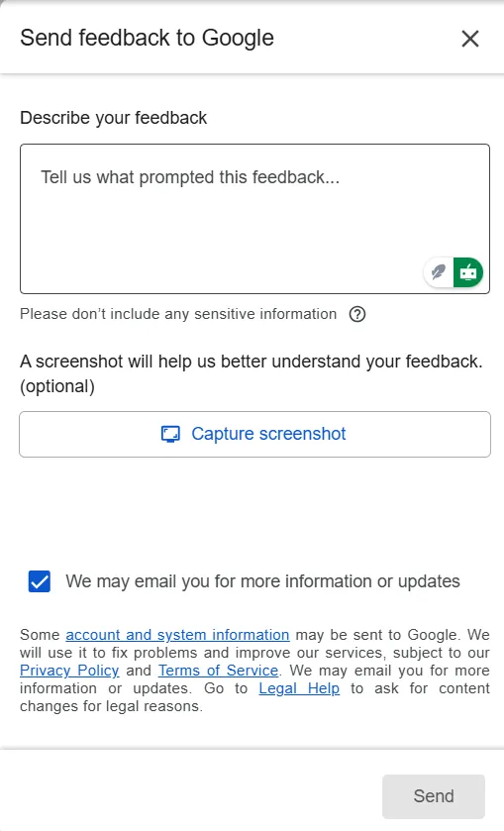Follow the Legal Help link
This screenshot has width=504, height=831.
(x=299, y=688)
